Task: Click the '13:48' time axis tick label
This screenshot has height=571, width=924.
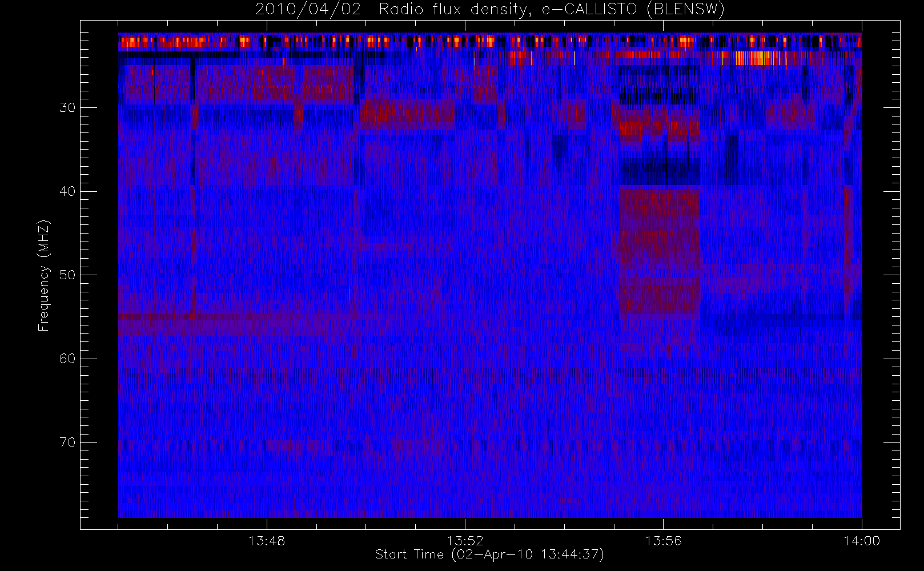Action: pos(267,540)
